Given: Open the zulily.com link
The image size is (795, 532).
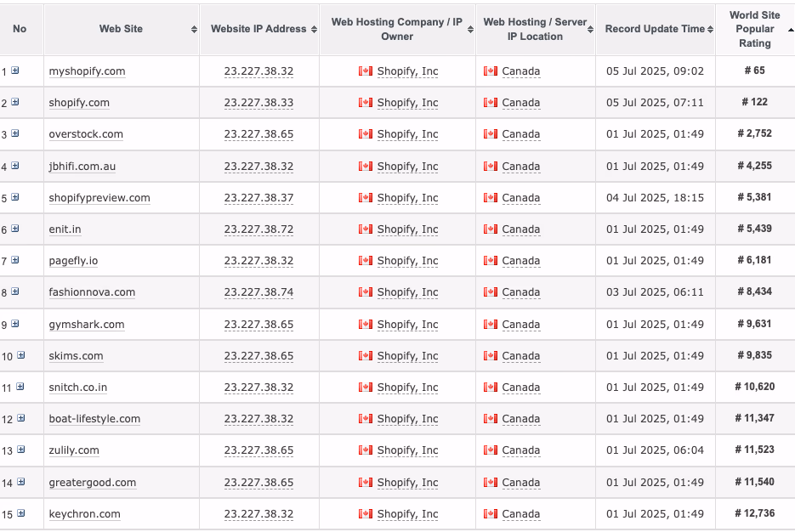Looking at the screenshot, I should (74, 450).
